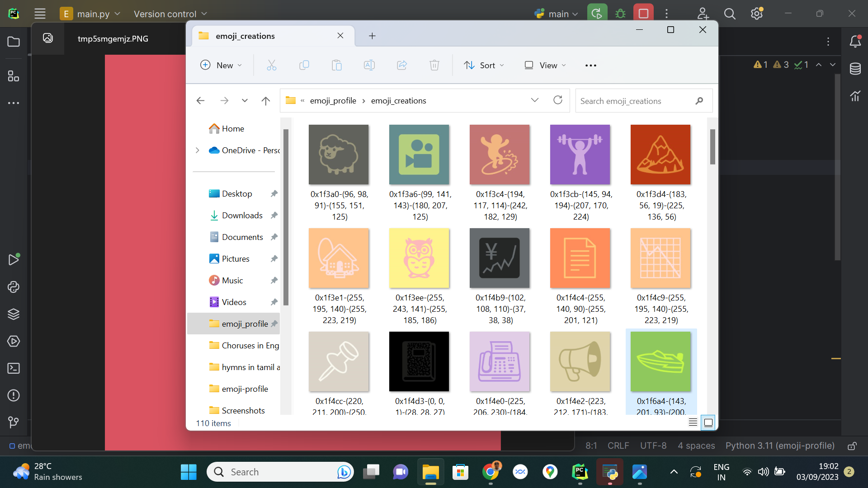Open the Database tool window icon
Viewport: 868px width, 488px height.
[x=855, y=69]
